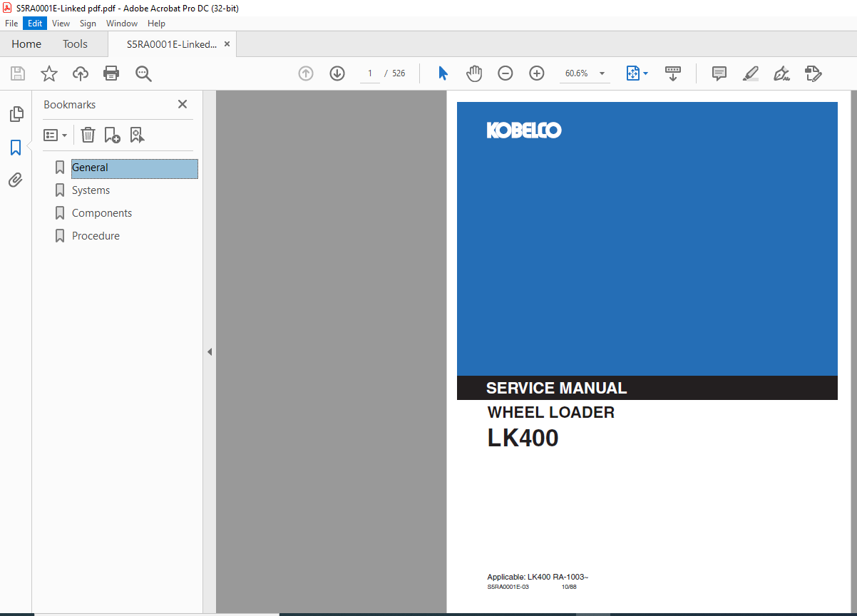857x616 pixels.
Task: Select the General bookmark
Action: pyautogui.click(x=135, y=168)
